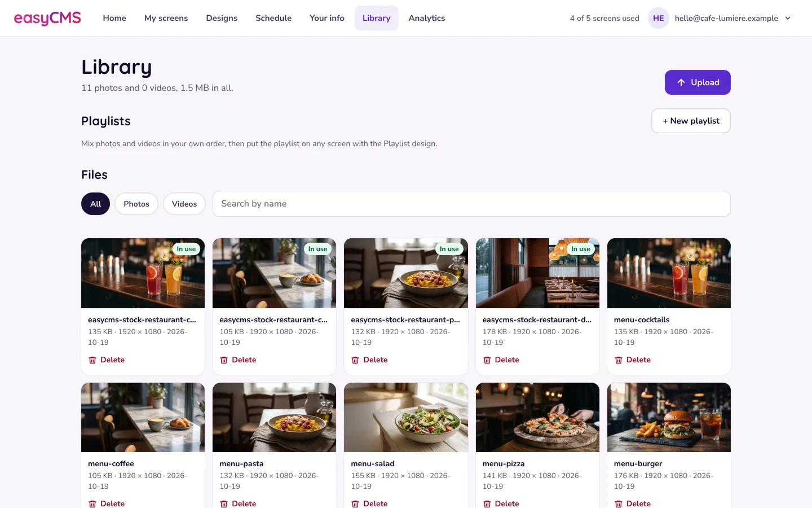This screenshot has width=812, height=508.
Task: Select the Library nav tab
Action: pyautogui.click(x=376, y=18)
